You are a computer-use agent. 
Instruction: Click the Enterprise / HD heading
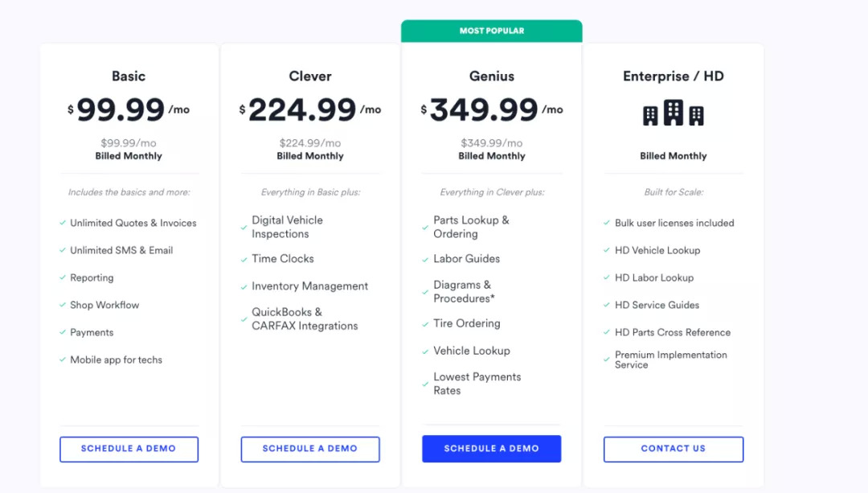click(674, 76)
